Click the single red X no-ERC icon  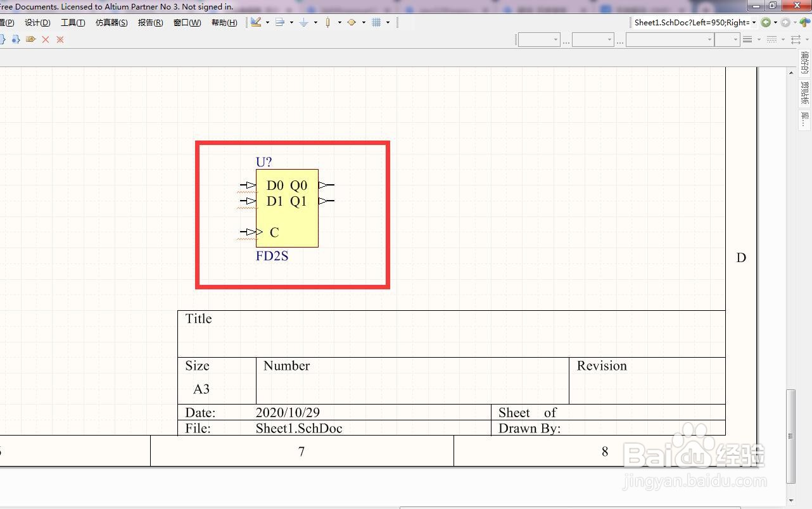(46, 39)
